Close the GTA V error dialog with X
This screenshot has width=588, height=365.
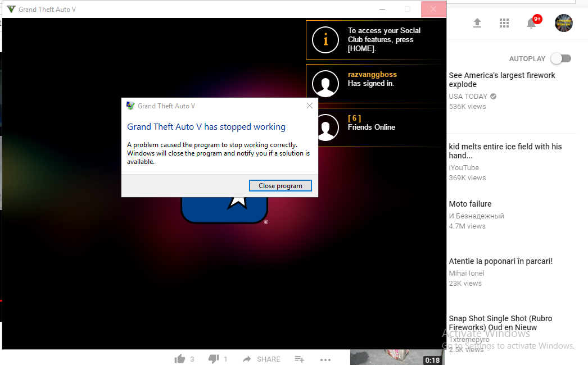[310, 106]
